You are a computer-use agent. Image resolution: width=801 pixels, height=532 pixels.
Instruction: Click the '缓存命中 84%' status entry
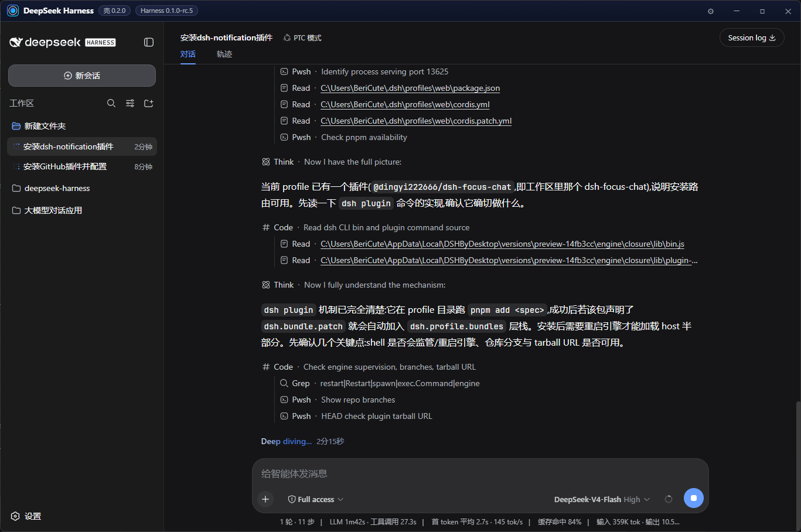(560, 521)
